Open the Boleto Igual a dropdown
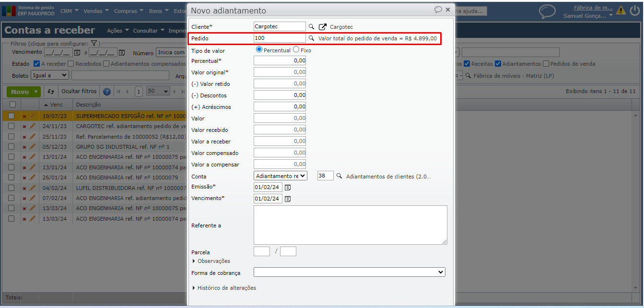The image size is (644, 308). click(x=50, y=75)
